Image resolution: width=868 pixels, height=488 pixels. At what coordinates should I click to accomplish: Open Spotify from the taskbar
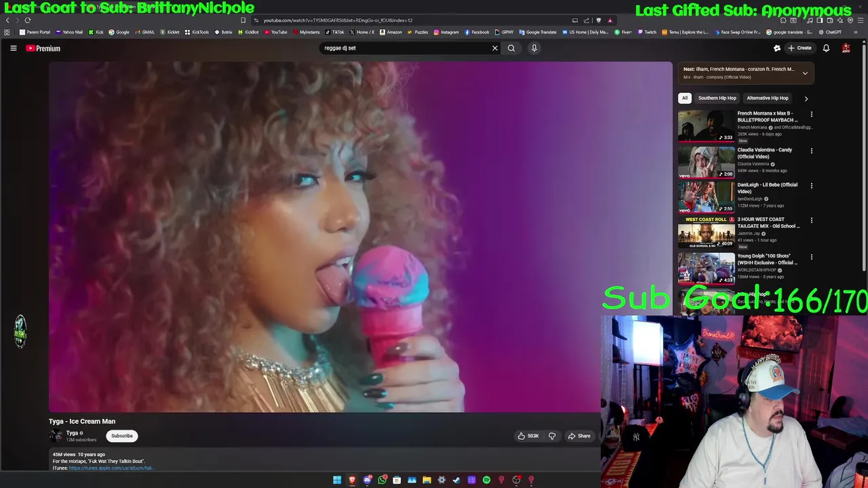(x=486, y=480)
